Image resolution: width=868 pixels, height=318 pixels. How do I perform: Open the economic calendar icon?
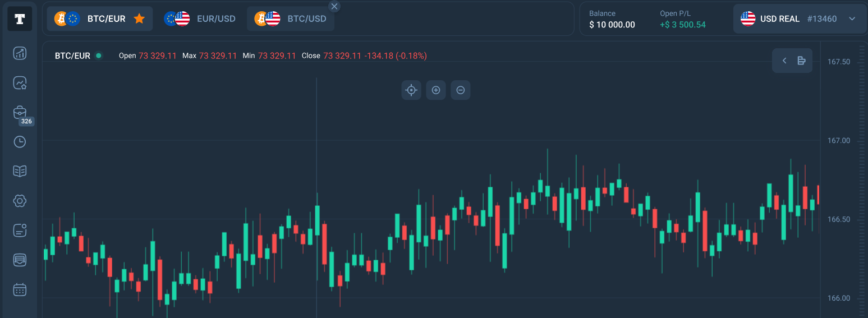coord(20,289)
